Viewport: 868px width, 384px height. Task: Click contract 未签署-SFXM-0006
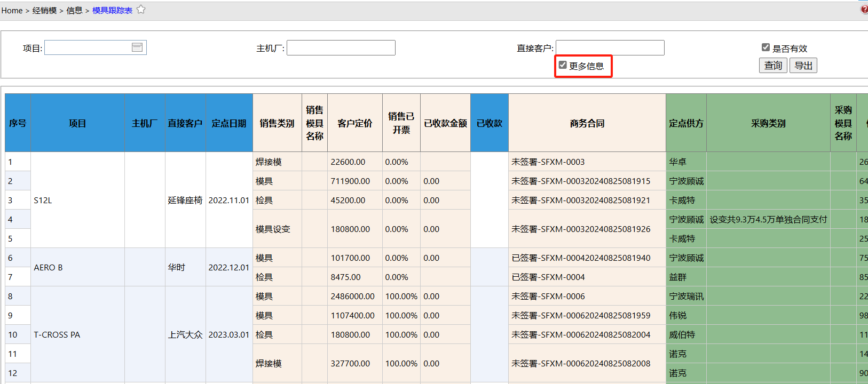click(548, 296)
